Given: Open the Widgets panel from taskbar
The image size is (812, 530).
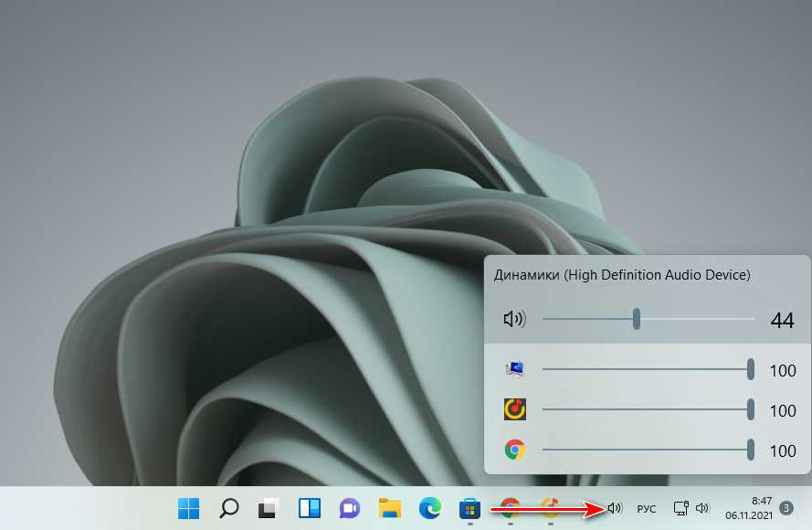Looking at the screenshot, I should [308, 508].
